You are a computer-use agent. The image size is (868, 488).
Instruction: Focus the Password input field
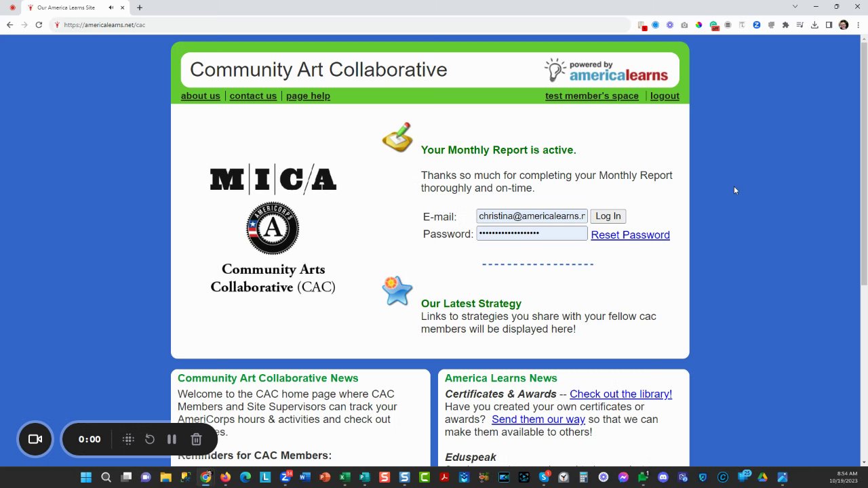pyautogui.click(x=532, y=233)
